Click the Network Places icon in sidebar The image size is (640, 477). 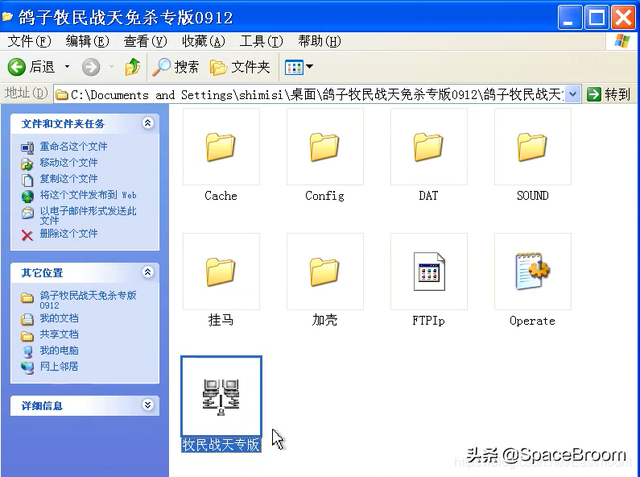[x=27, y=368]
